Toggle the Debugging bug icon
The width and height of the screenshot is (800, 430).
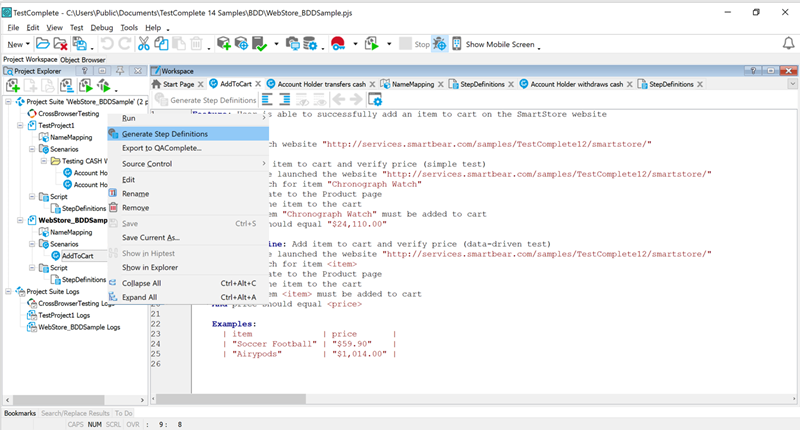439,44
